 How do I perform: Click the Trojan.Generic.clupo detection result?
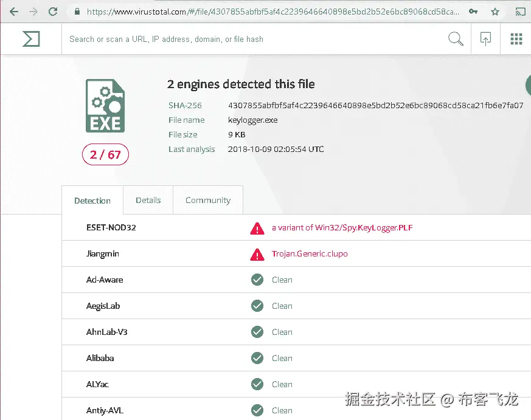tap(310, 254)
